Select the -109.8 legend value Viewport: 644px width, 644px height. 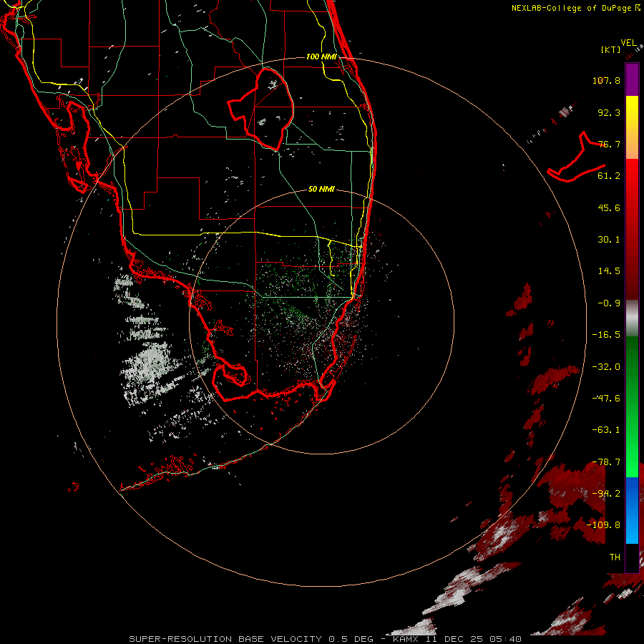603,525
